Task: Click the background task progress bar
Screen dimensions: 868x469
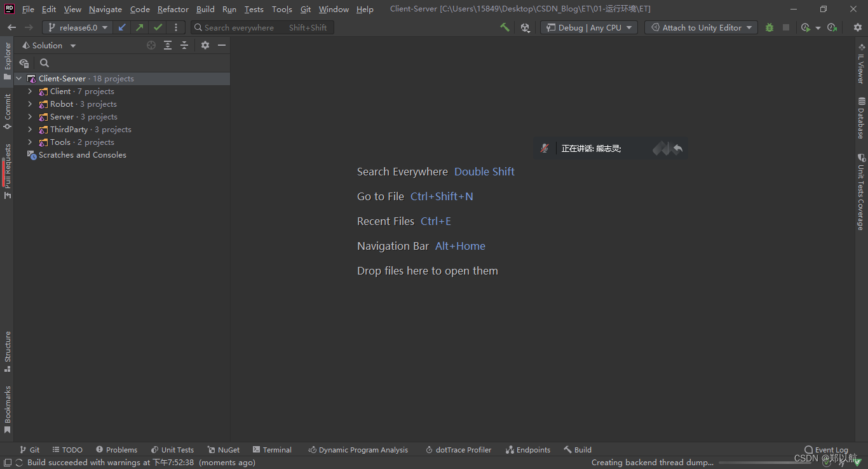Action: 765,463
